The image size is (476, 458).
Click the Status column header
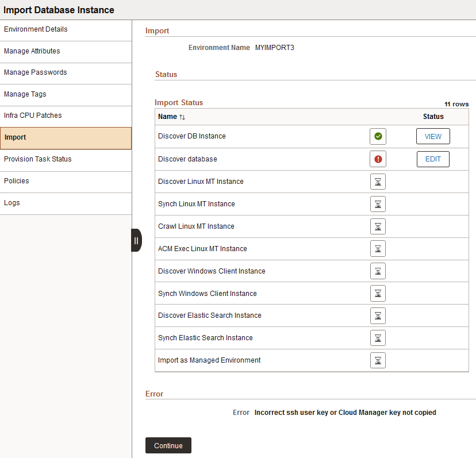(433, 117)
